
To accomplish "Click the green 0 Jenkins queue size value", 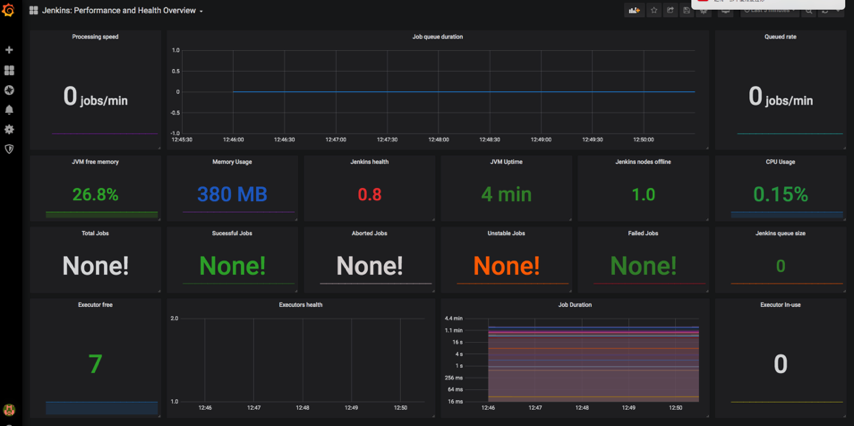I will (780, 266).
